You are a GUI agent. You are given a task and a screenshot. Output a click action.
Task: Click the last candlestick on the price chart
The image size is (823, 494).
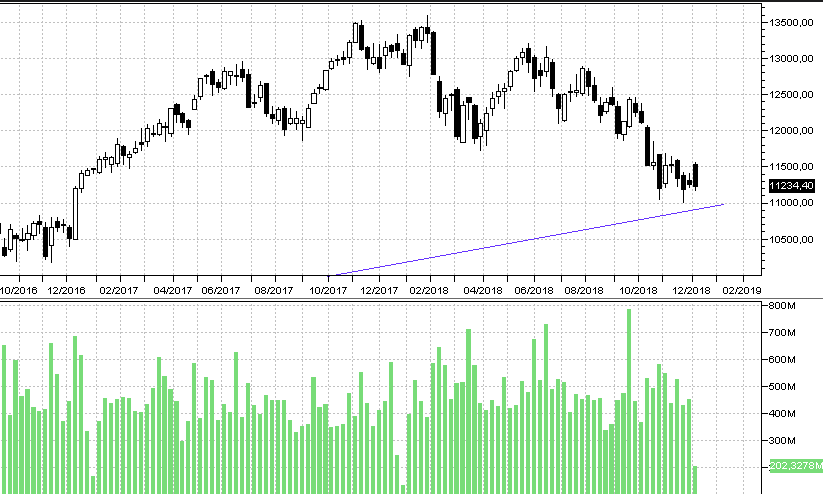(x=695, y=175)
